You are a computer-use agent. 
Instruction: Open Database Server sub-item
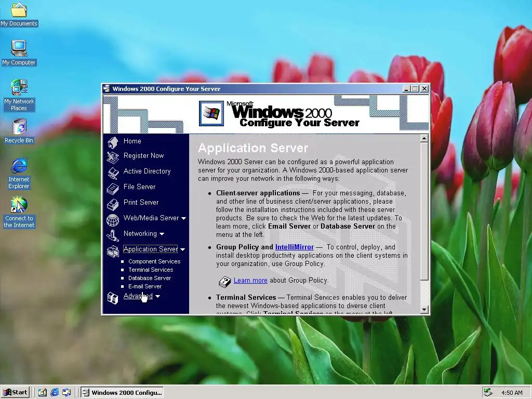[x=150, y=278]
